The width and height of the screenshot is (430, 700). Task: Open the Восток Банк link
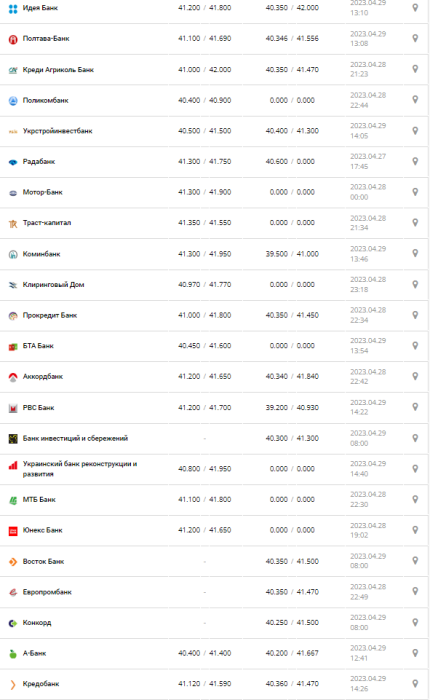click(x=43, y=561)
